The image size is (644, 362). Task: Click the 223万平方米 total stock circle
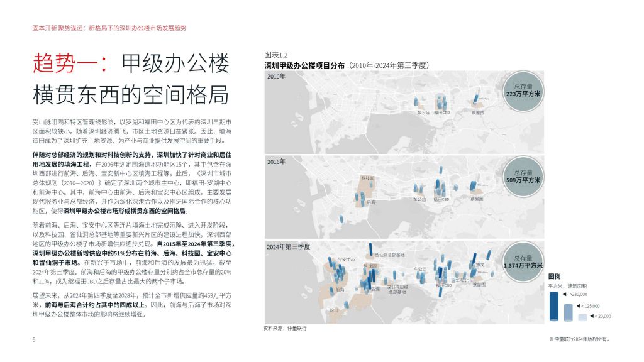click(523, 90)
